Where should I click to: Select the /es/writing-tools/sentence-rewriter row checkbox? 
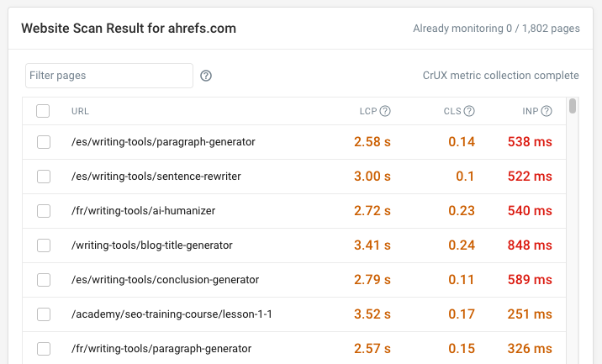tap(44, 177)
